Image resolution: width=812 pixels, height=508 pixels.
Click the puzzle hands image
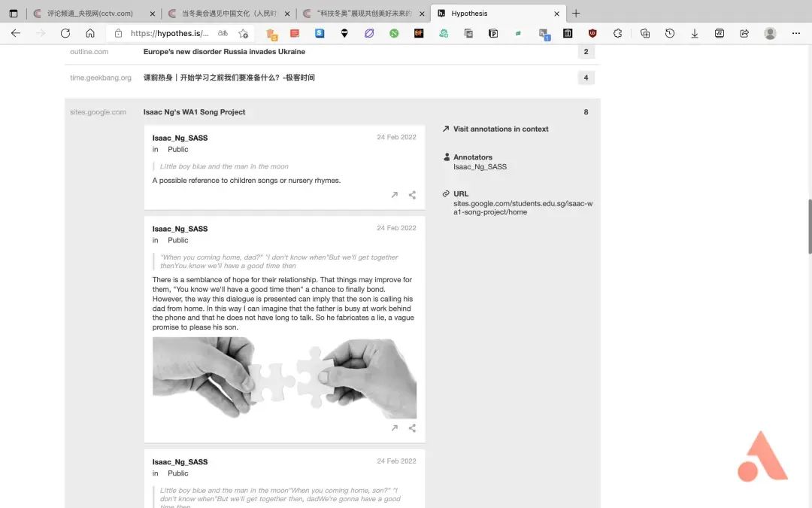(x=284, y=378)
